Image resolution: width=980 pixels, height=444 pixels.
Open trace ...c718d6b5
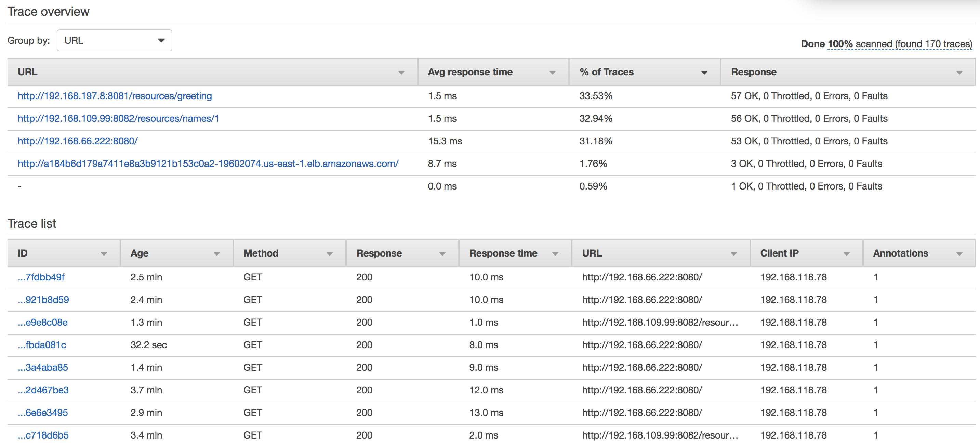coord(43,435)
